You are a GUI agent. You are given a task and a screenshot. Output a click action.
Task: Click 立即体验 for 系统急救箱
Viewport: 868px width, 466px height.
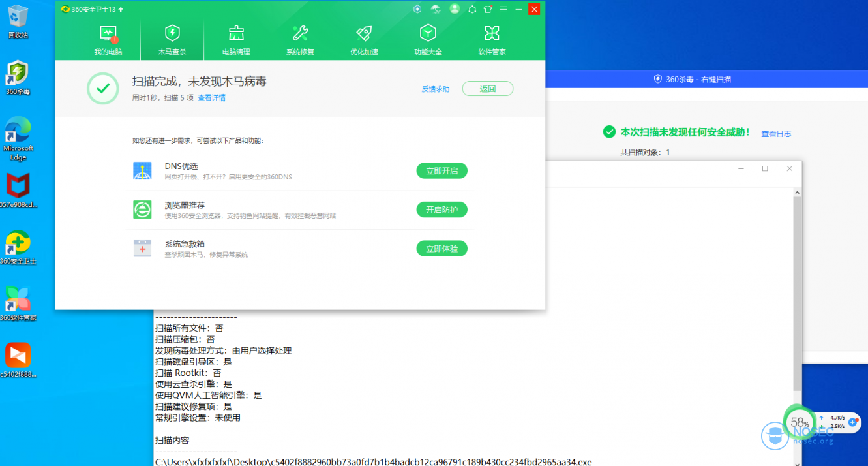pyautogui.click(x=442, y=249)
